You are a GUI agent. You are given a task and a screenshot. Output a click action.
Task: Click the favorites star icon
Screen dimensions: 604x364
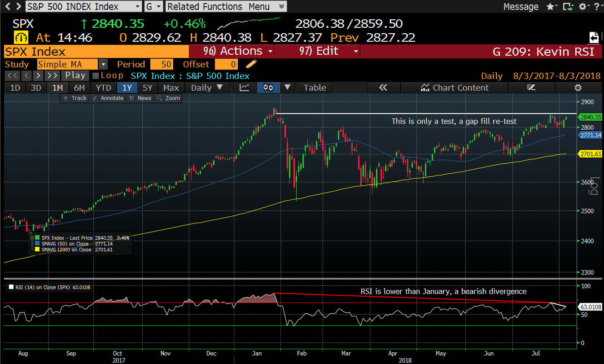point(550,7)
